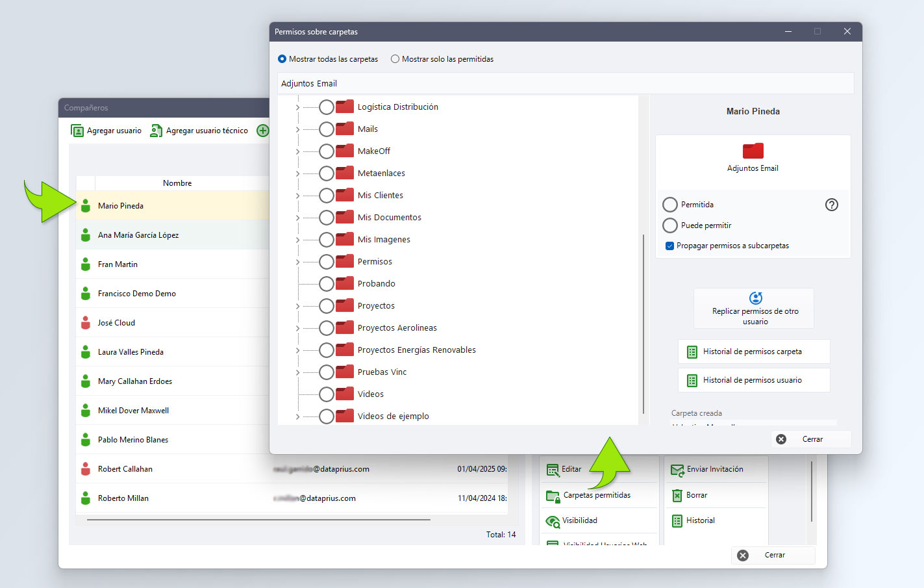This screenshot has height=588, width=924.
Task: Click the Historial de permisos carpeta icon
Action: coord(692,352)
